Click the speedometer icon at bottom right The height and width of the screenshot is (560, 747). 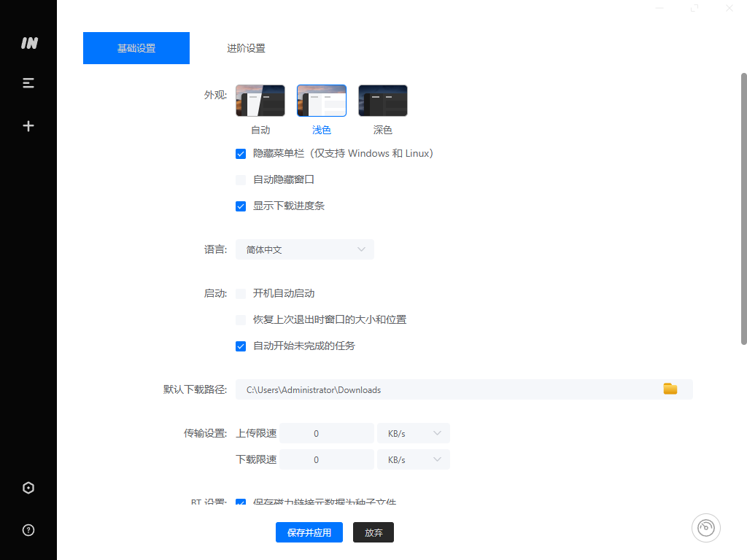tap(705, 527)
